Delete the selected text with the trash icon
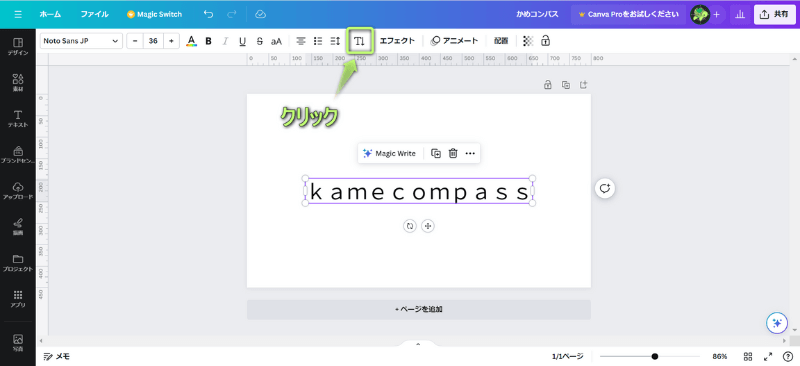800x366 pixels. (453, 153)
